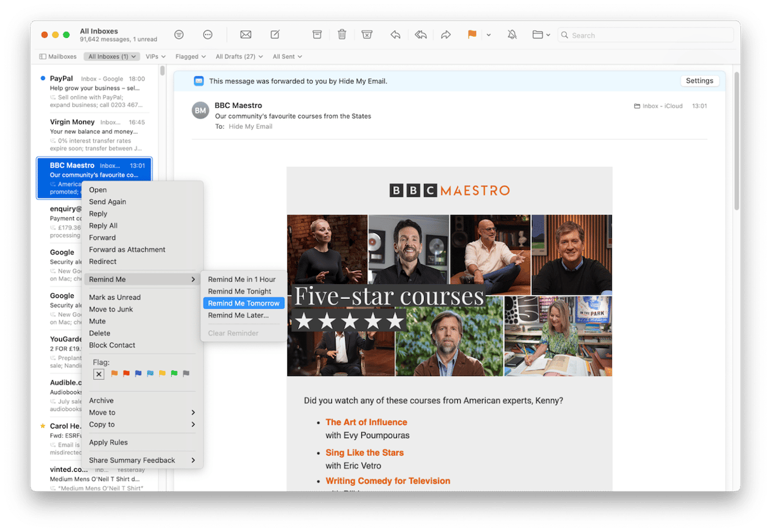
Task: Choose Remind Me Tomorrow from the submenu
Action: (x=243, y=303)
